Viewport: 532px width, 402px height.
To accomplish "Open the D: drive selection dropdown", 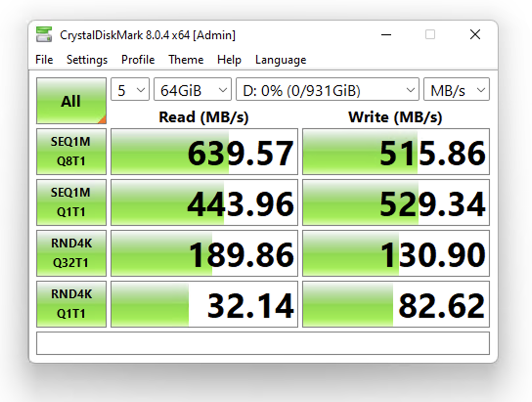I will point(327,90).
